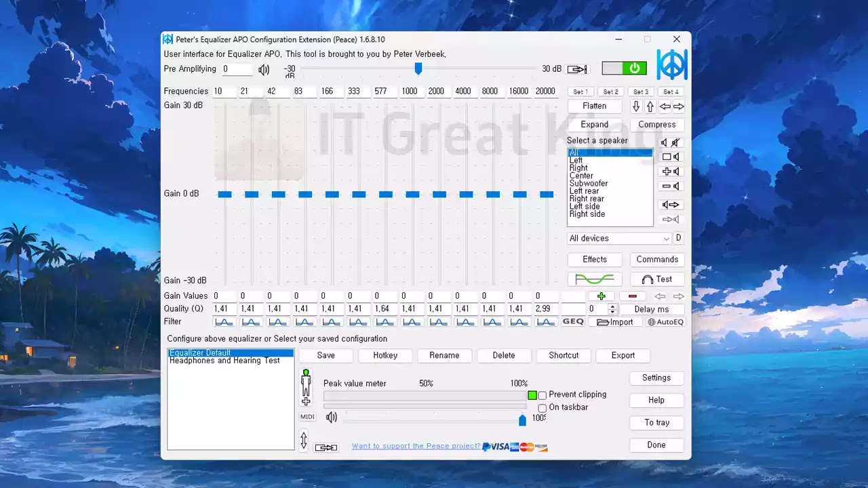Click the left arrow icon beside Flatten
868x488 pixels.
click(x=665, y=106)
